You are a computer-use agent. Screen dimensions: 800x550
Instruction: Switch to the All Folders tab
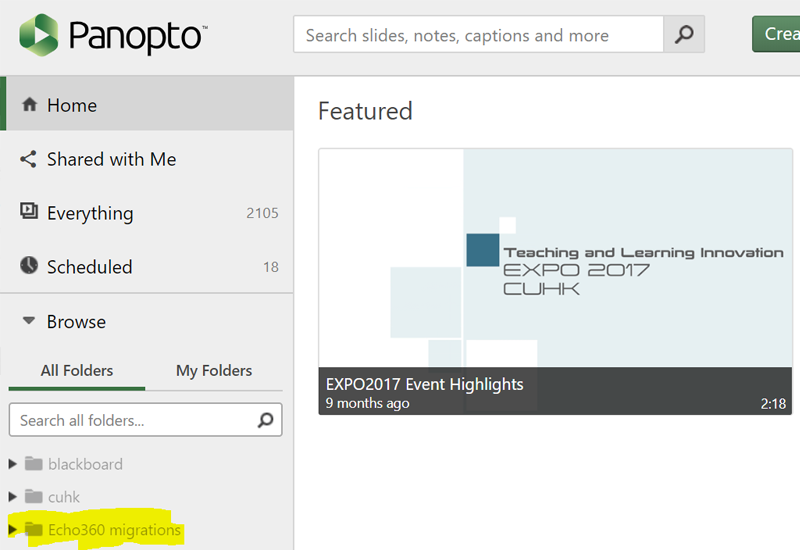(77, 370)
